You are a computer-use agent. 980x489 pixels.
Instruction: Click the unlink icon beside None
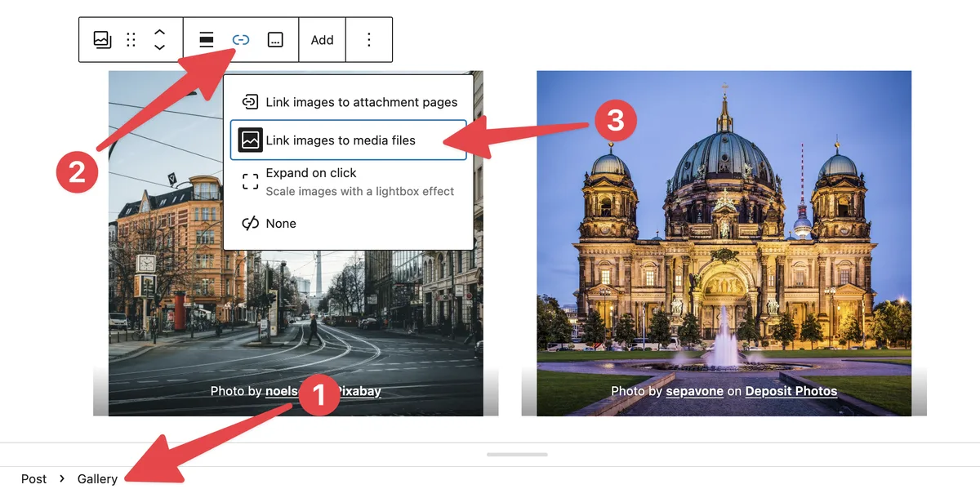point(251,224)
